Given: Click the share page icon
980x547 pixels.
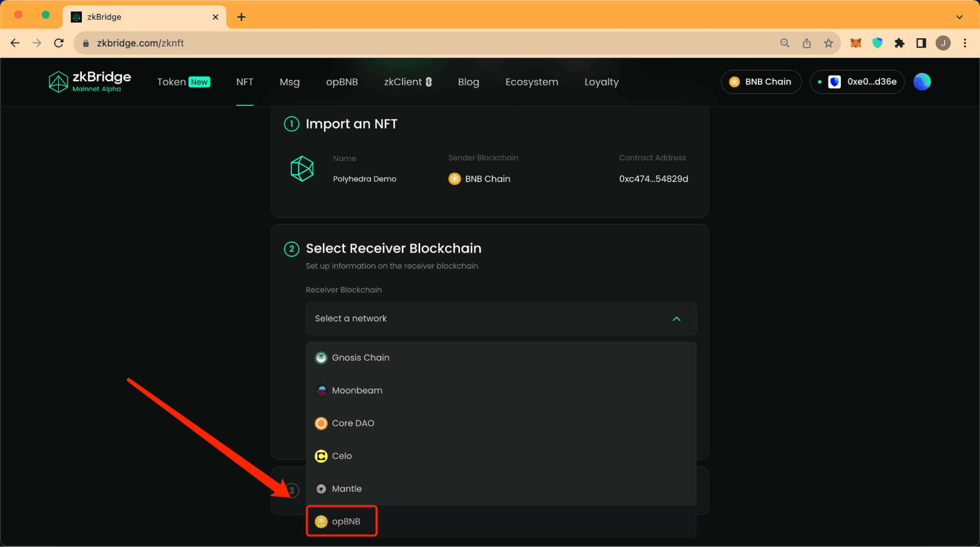Looking at the screenshot, I should point(807,43).
